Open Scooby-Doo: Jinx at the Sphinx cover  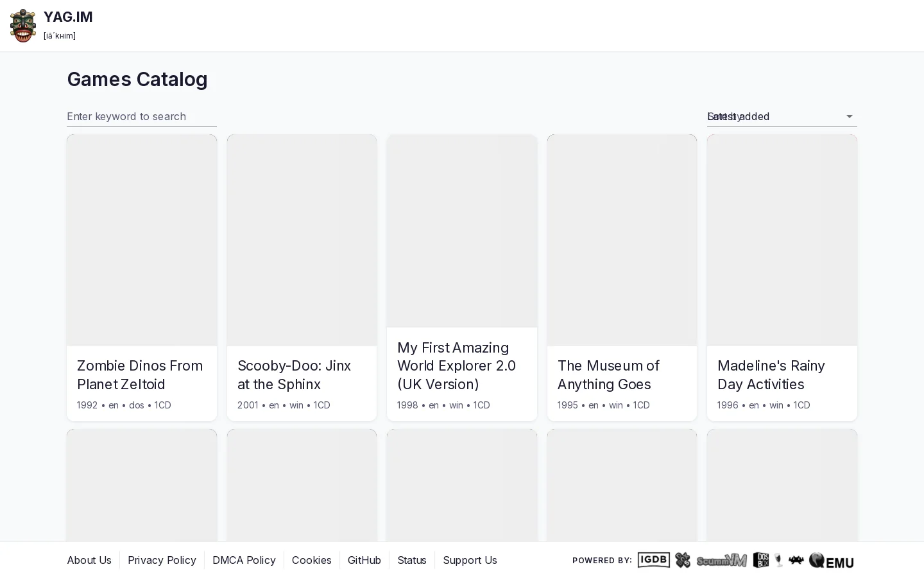(302, 240)
